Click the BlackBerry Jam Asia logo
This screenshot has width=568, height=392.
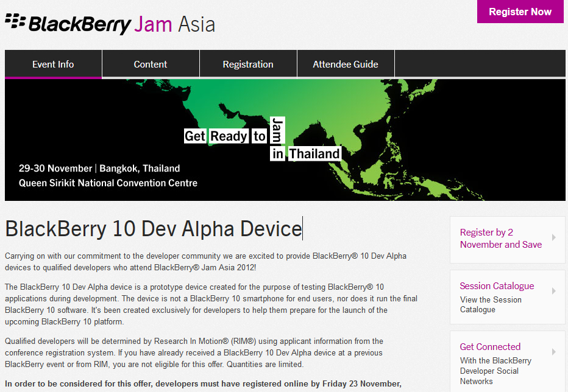110,24
